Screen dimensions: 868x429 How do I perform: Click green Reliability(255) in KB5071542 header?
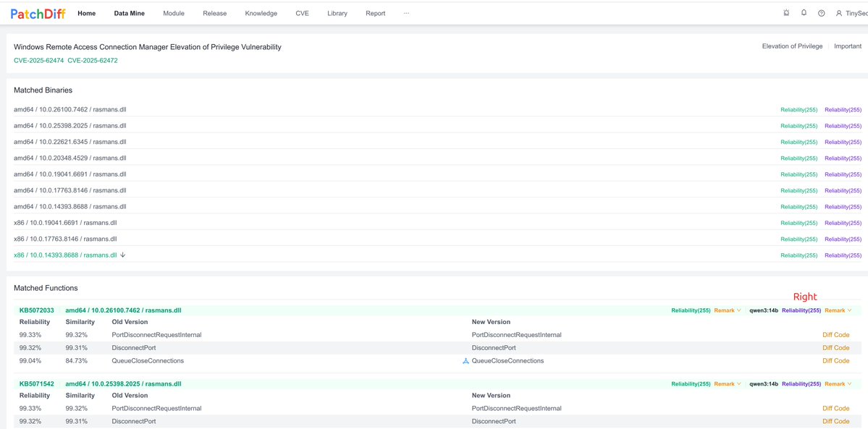(x=691, y=384)
